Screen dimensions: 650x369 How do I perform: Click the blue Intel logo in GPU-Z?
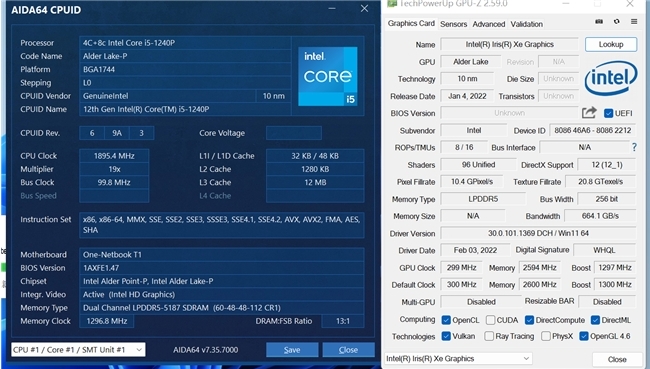tap(611, 78)
